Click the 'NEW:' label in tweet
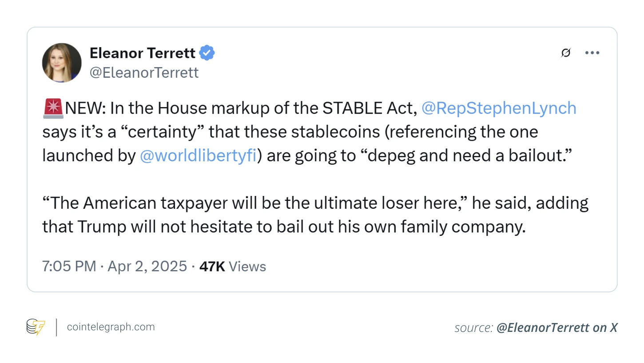The image size is (644, 363). (86, 108)
